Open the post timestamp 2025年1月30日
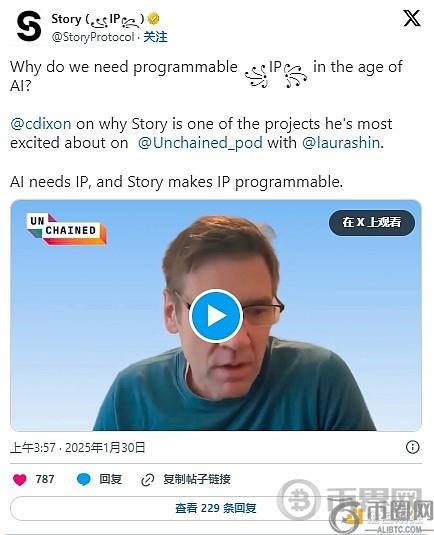The image size is (434, 535). click(x=105, y=448)
